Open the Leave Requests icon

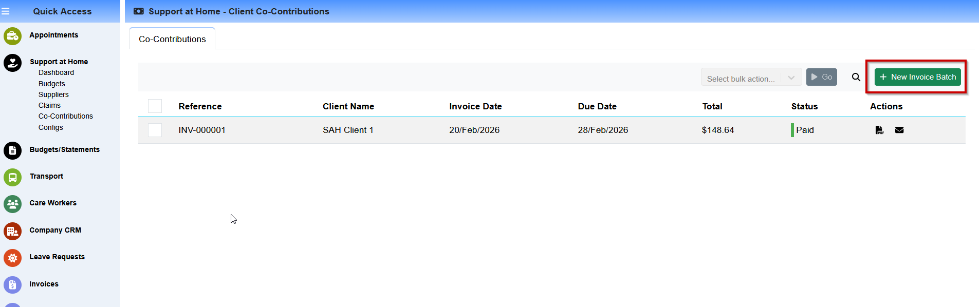point(12,258)
